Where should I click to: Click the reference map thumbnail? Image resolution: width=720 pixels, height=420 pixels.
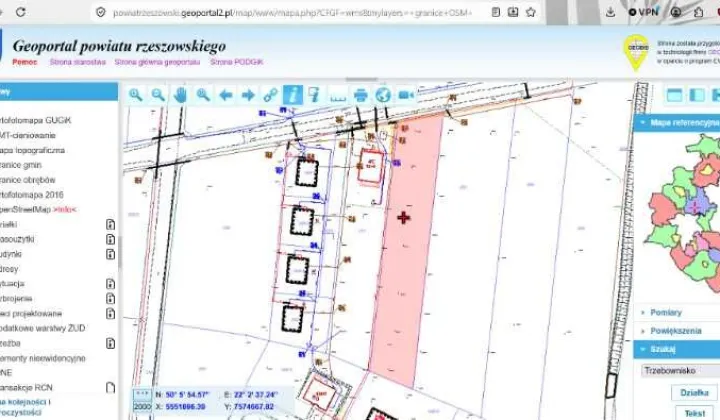[x=682, y=213]
